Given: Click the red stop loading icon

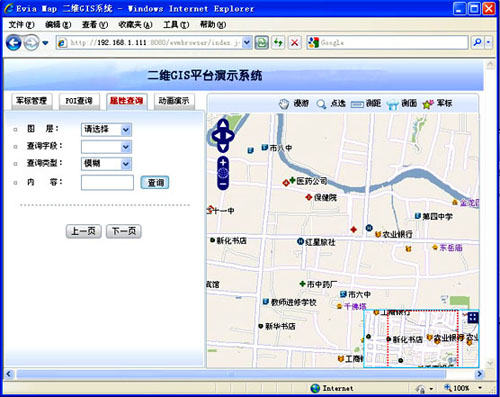Looking at the screenshot, I should point(294,43).
